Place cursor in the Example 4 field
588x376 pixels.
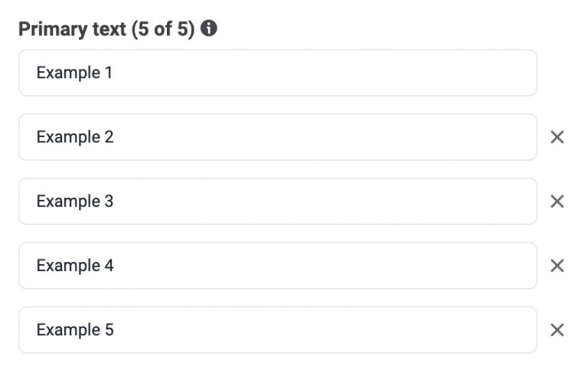click(x=277, y=266)
